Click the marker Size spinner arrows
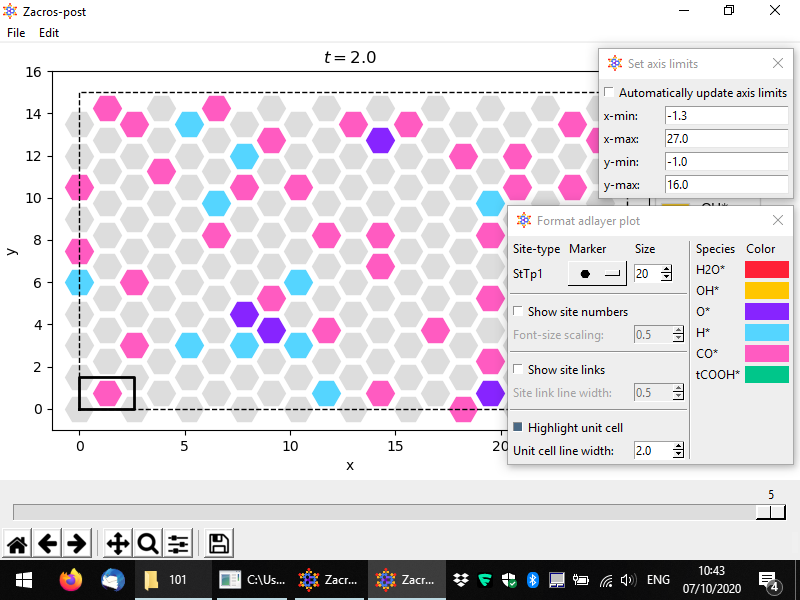 pos(679,272)
